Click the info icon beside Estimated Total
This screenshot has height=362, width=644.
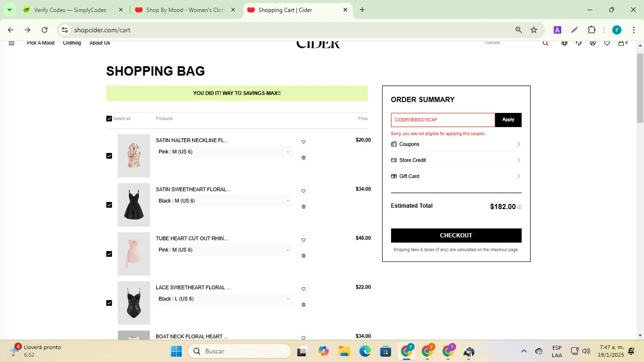coord(519,207)
